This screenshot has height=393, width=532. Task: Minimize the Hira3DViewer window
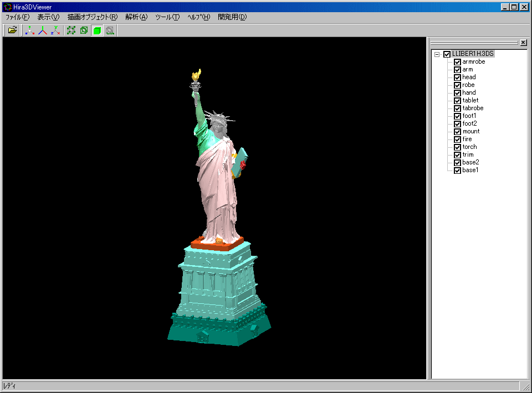click(x=505, y=7)
